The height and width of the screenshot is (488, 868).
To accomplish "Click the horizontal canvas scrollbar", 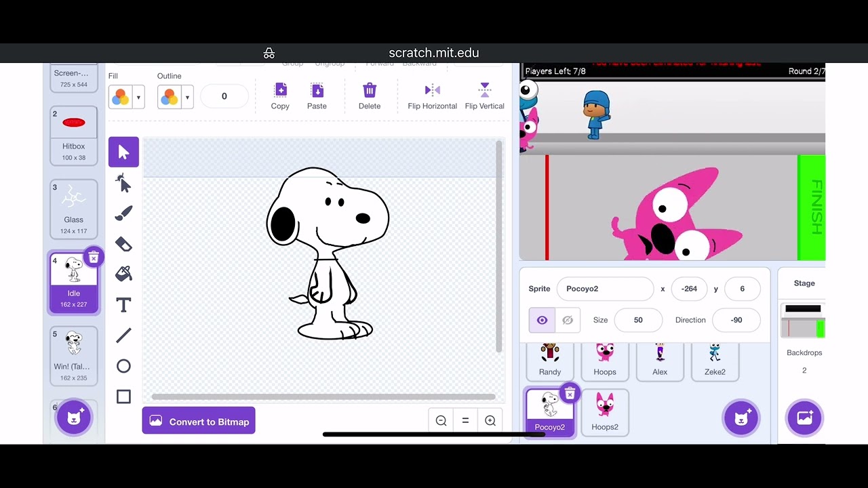I will pyautogui.click(x=323, y=397).
